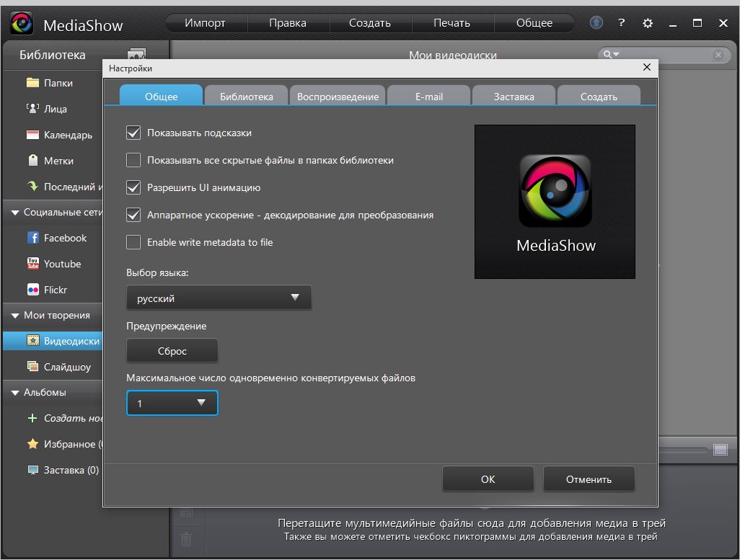740x560 pixels.
Task: Click the Календарь calendar icon
Action: coord(32,135)
